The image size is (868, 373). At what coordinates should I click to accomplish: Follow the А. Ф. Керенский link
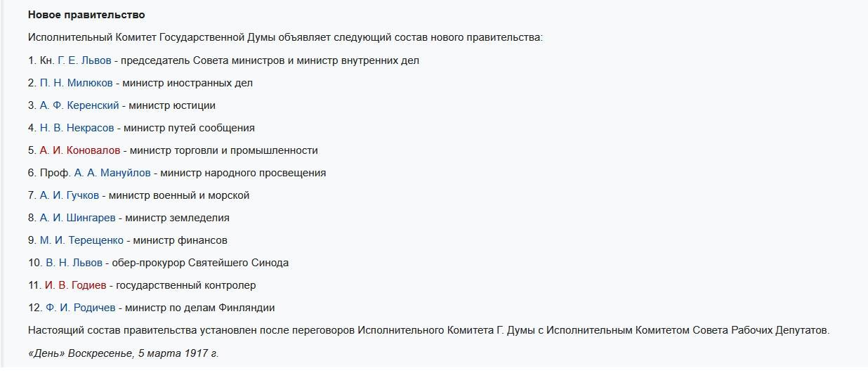(x=79, y=105)
